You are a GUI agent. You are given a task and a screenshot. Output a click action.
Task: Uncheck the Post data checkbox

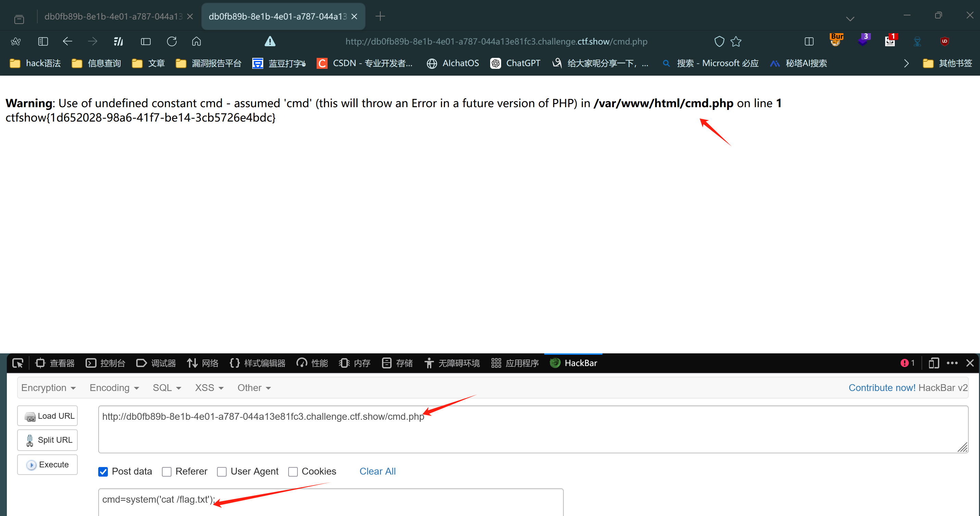(103, 471)
